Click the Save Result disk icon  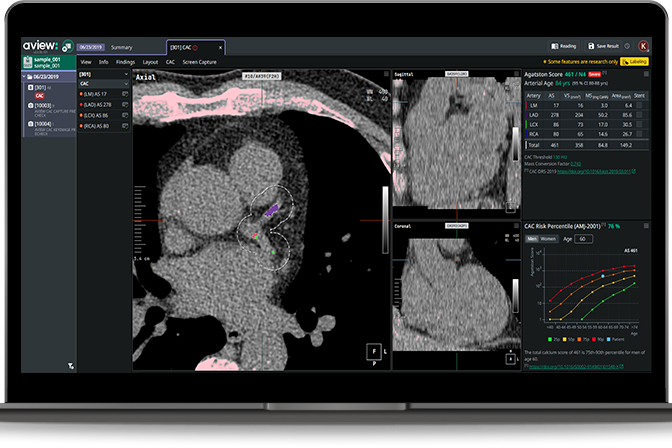[x=590, y=46]
